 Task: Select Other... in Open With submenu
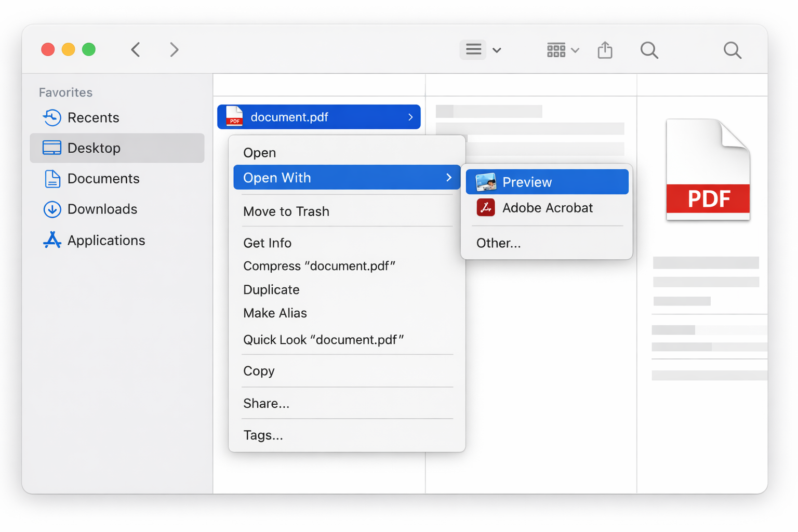547,243
